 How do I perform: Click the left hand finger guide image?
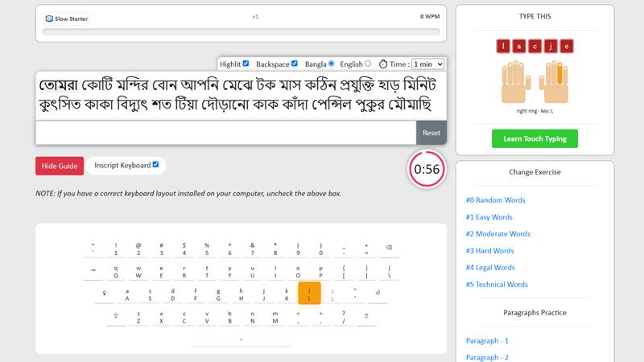click(516, 82)
